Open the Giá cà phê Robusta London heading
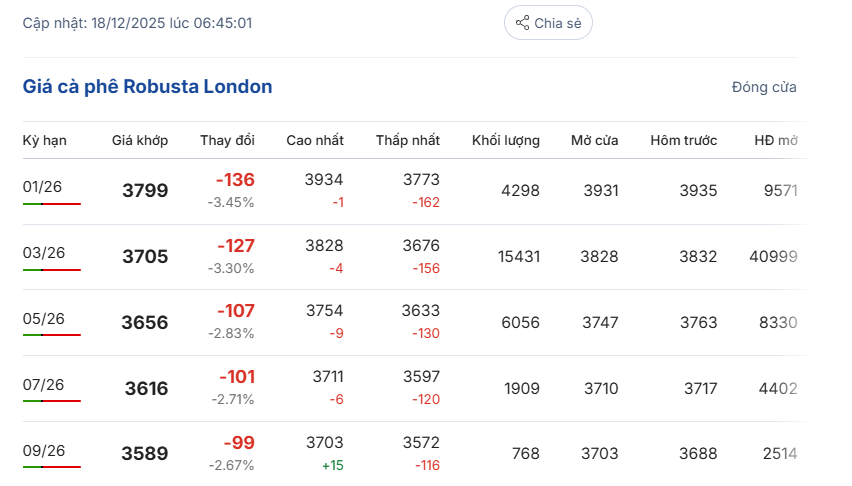Image resolution: width=852 pixels, height=486 pixels. click(x=147, y=87)
